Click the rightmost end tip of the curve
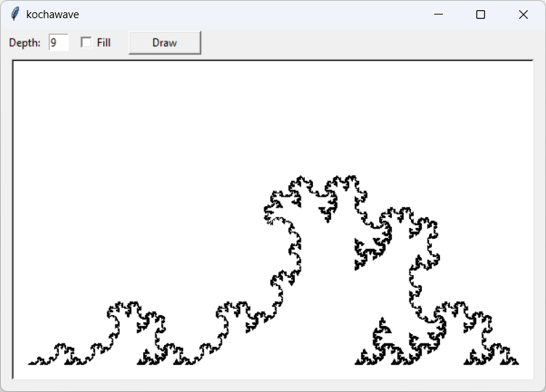The height and width of the screenshot is (392, 546). click(517, 363)
